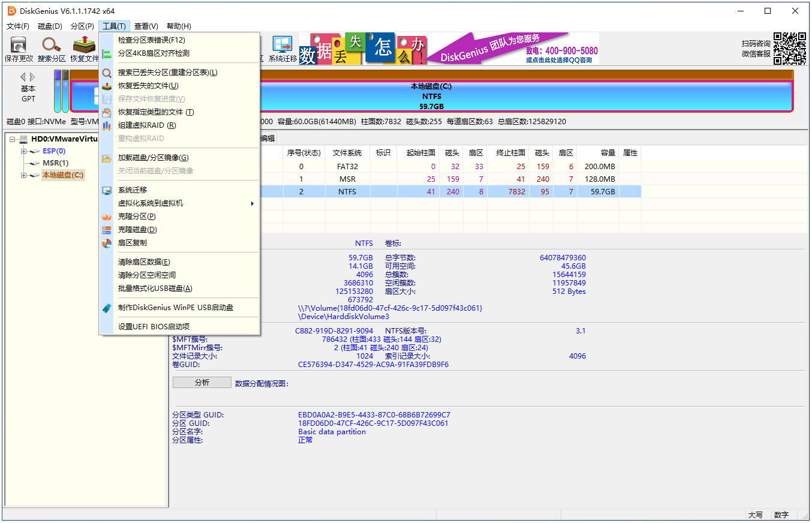Click the 分析 button to analyze data distribution

pyautogui.click(x=202, y=382)
